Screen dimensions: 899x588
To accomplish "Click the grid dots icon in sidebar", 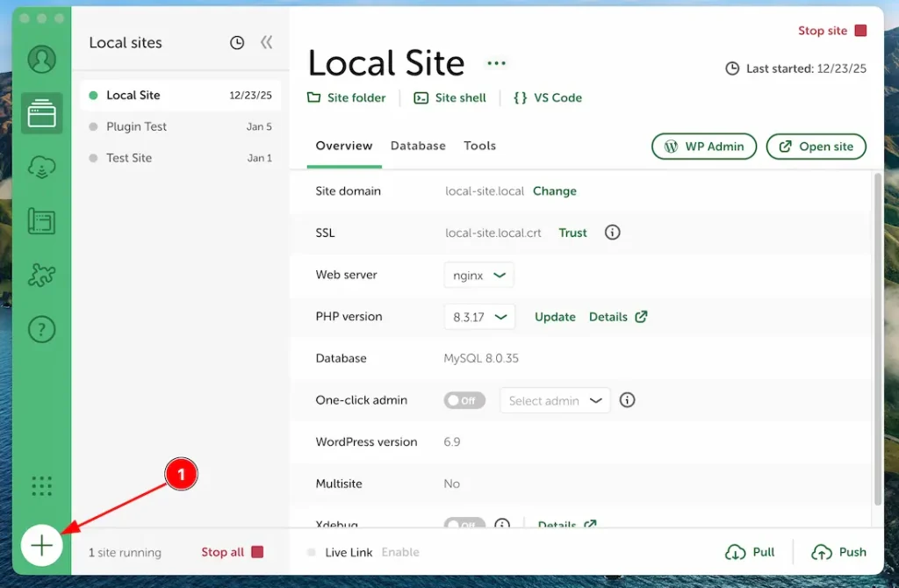I will 42,484.
